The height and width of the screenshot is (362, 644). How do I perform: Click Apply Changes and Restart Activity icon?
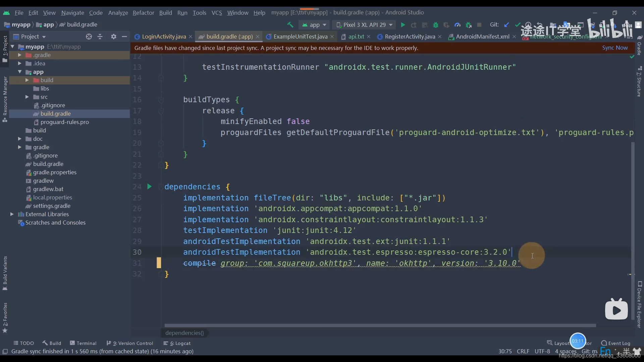coord(414,25)
